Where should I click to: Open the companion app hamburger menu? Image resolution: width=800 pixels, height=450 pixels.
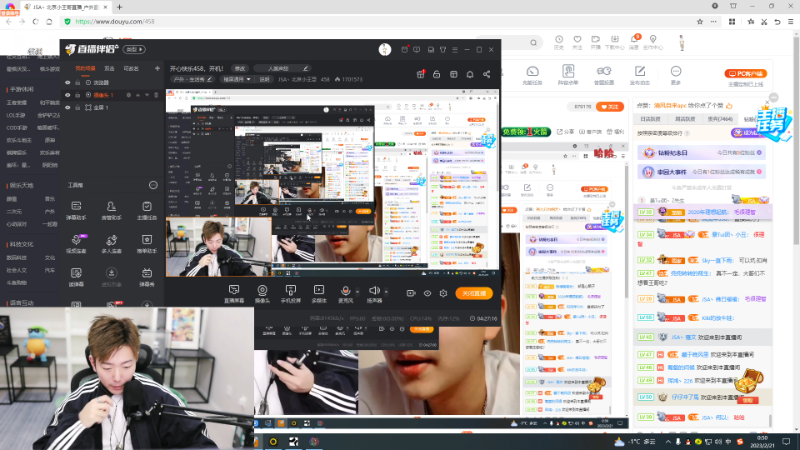[455, 49]
